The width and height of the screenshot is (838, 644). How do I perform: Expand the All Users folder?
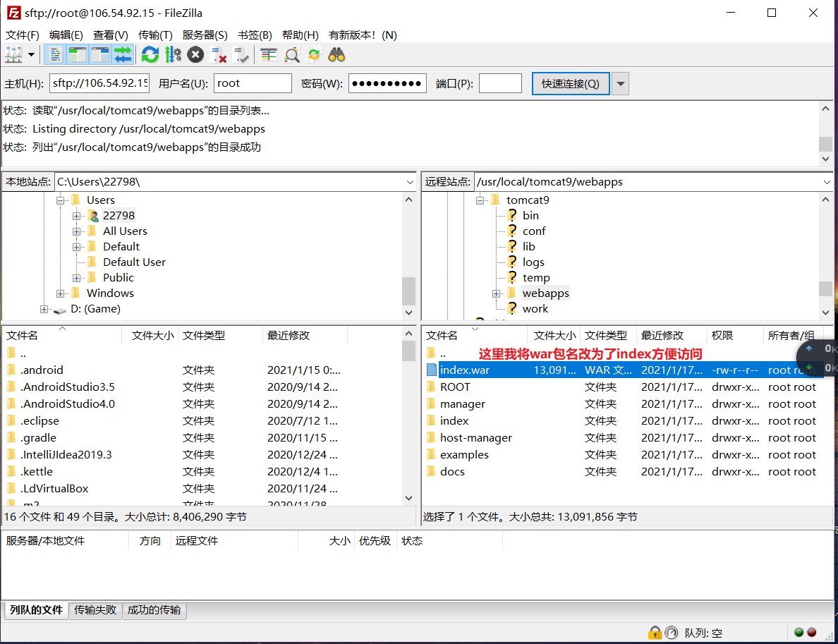click(x=76, y=231)
